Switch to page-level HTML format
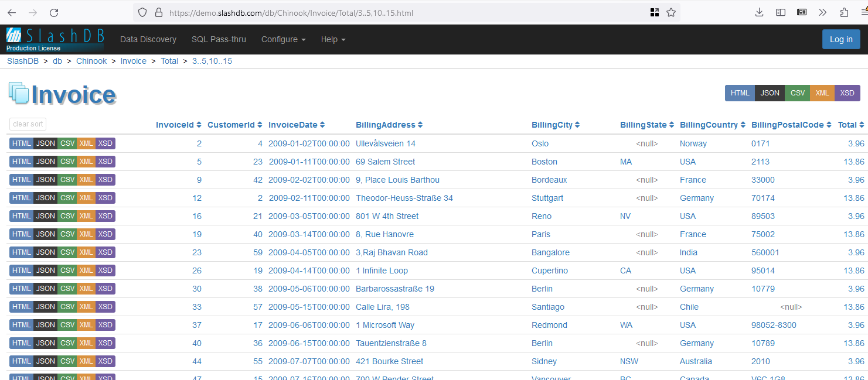The height and width of the screenshot is (380, 868). coord(740,93)
